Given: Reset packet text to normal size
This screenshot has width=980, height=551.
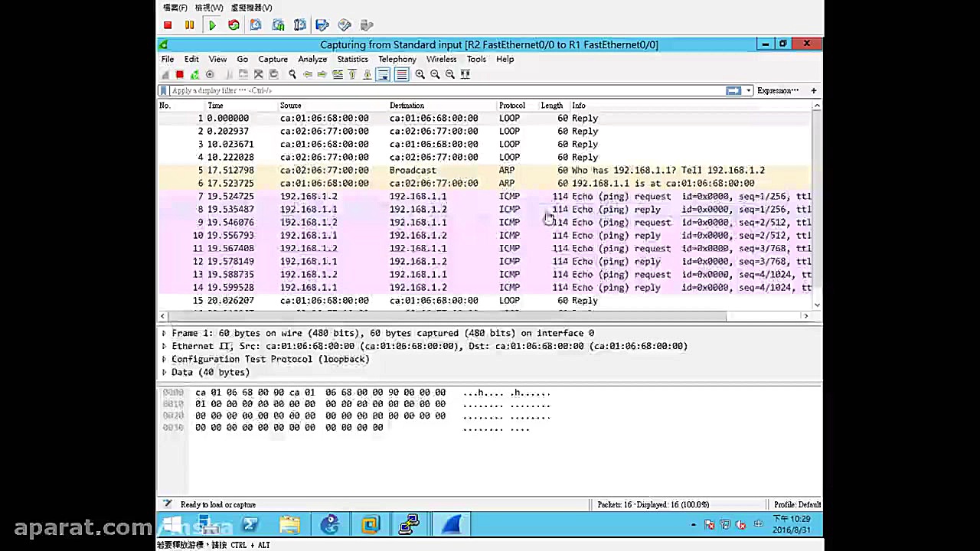Looking at the screenshot, I should (450, 74).
